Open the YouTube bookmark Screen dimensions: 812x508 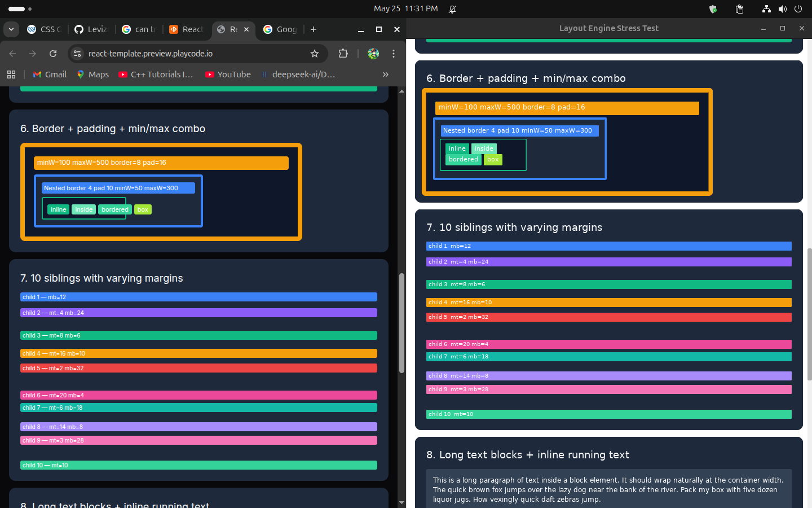[x=228, y=75]
